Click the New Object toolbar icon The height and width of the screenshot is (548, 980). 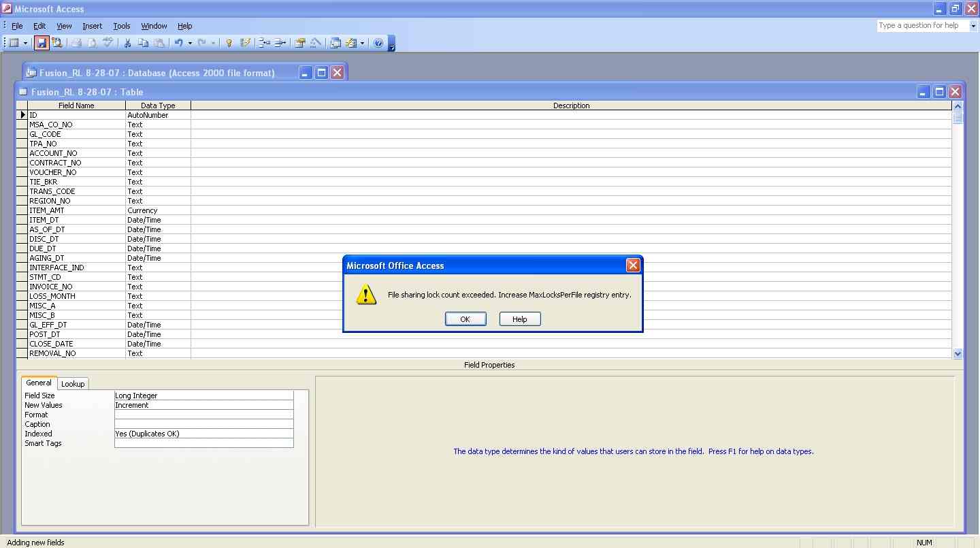tap(351, 43)
